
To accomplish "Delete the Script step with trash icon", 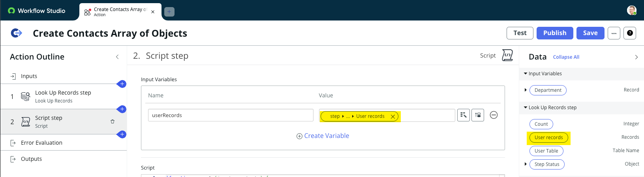I will point(113,121).
